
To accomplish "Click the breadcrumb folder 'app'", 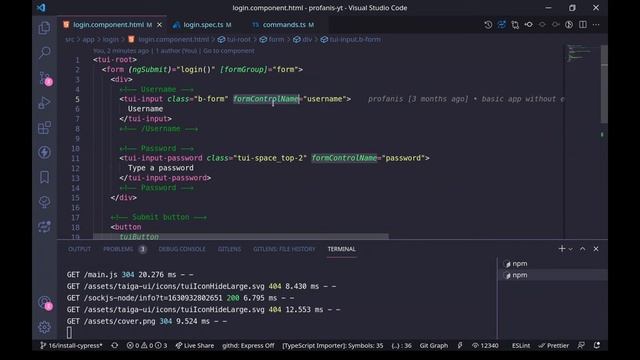I will click(x=88, y=40).
